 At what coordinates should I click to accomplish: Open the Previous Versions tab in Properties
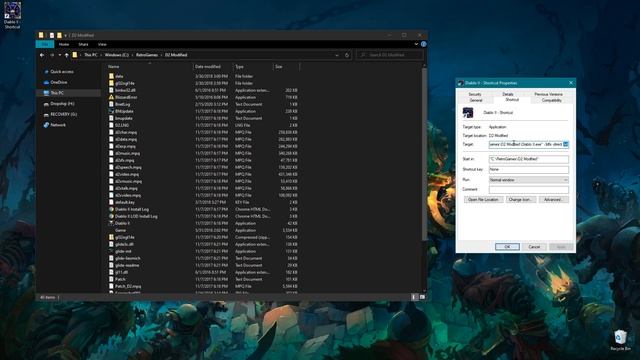click(548, 94)
